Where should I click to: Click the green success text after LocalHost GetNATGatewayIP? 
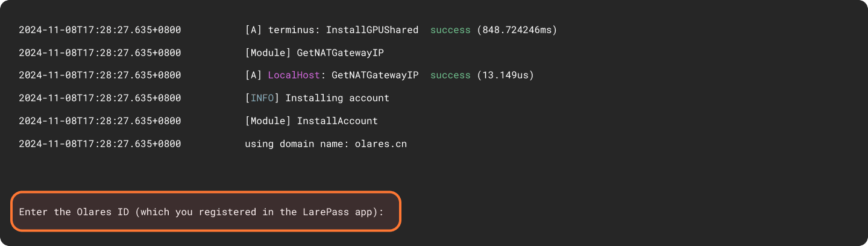450,75
